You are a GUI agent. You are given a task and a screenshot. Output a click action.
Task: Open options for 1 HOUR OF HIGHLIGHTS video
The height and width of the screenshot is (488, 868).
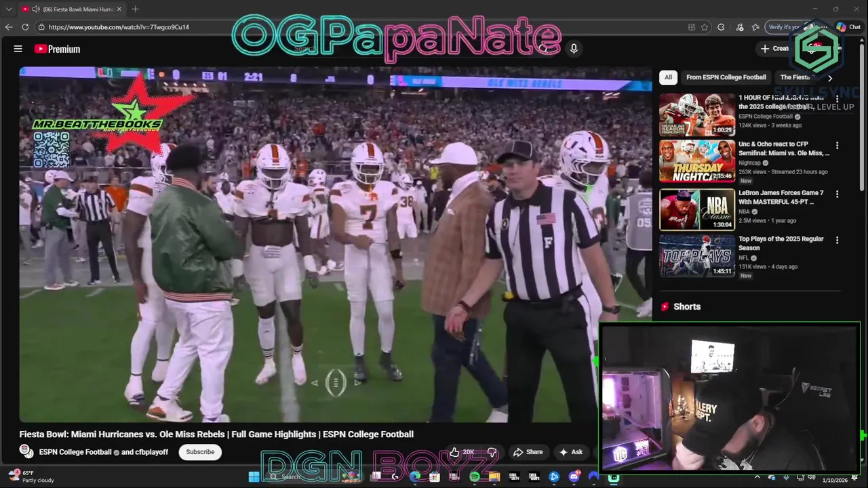(837, 99)
